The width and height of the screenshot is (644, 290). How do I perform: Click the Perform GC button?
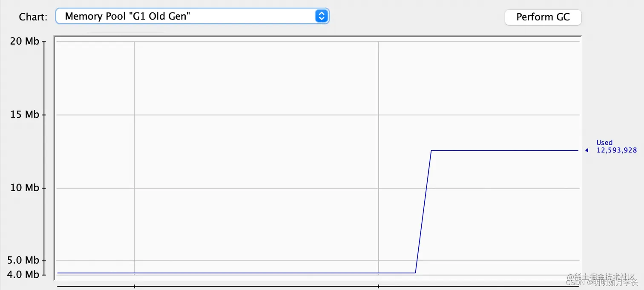point(543,17)
